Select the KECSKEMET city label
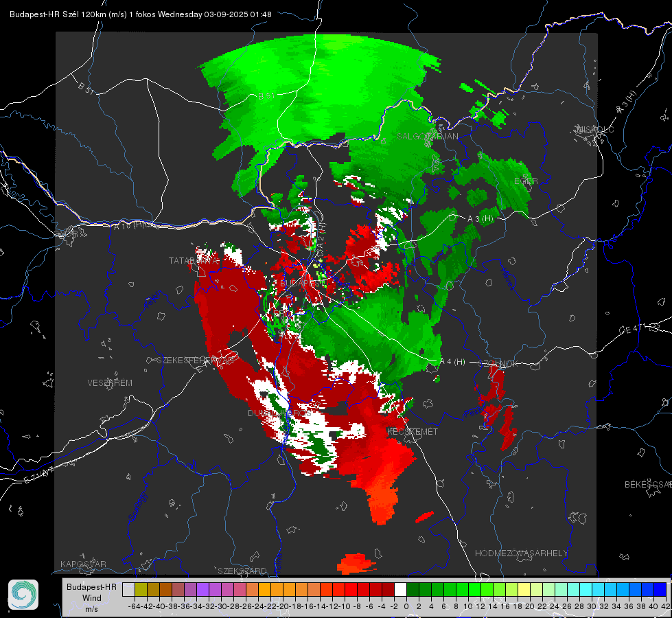672x618 pixels. pyautogui.click(x=413, y=432)
